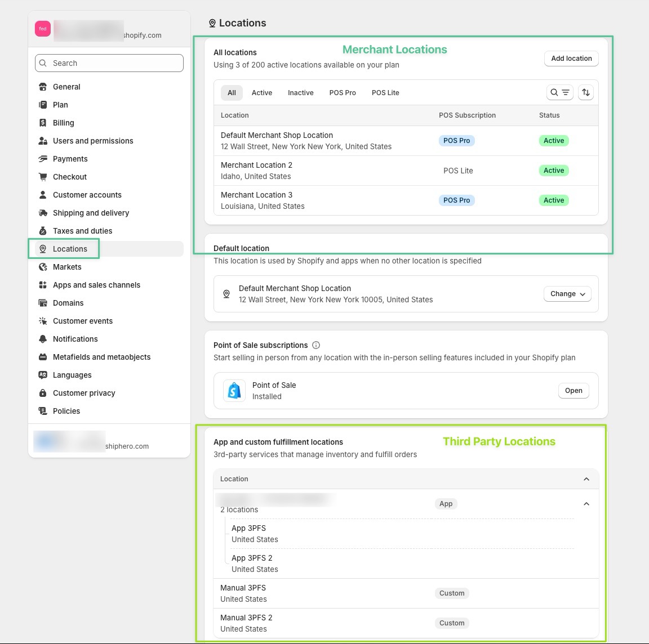
Task: Click the sort arrows icon button
Action: point(586,92)
